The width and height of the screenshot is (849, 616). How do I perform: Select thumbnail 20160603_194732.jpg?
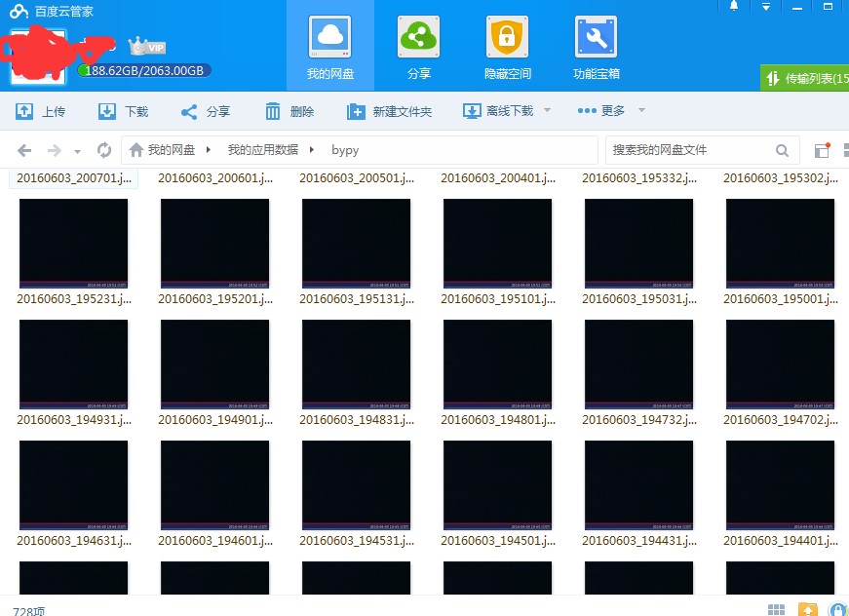(x=638, y=365)
